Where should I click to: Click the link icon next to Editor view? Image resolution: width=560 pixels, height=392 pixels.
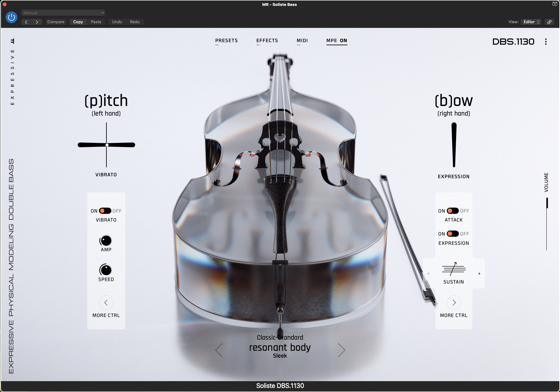click(x=549, y=22)
